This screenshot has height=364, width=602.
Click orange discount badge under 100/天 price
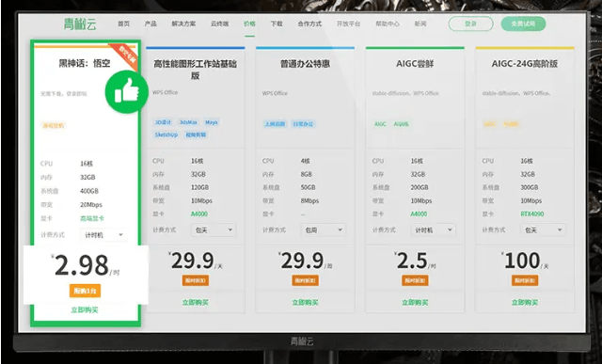[525, 280]
